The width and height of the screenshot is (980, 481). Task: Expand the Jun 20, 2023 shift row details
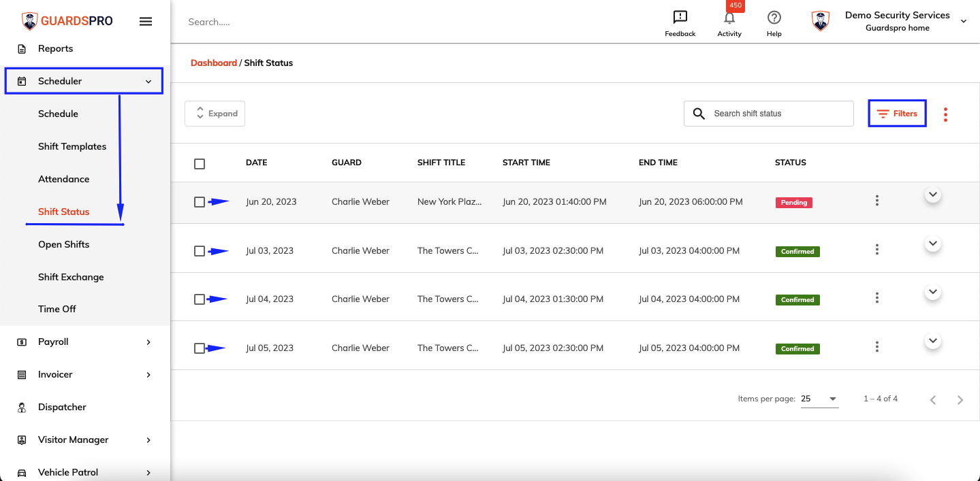933,195
